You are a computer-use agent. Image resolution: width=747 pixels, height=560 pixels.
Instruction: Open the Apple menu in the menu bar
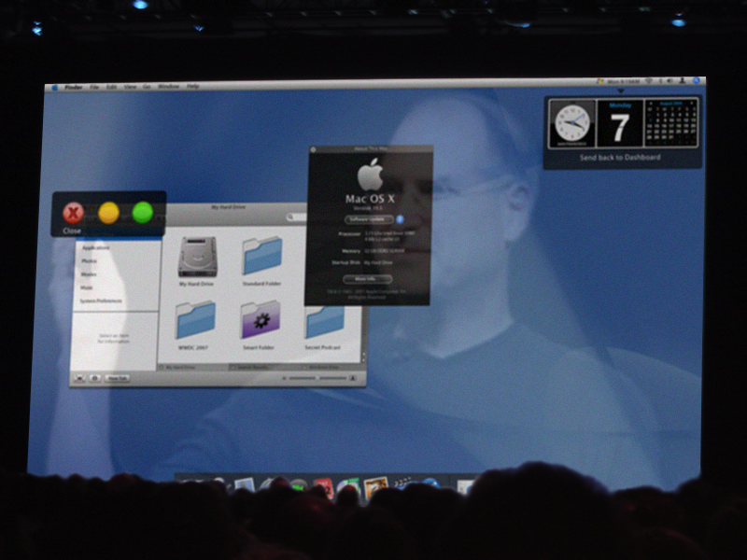tap(54, 88)
